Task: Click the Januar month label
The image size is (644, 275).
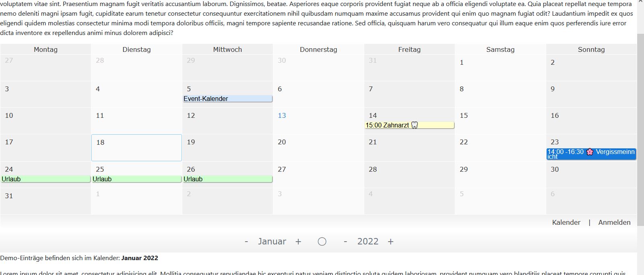Action: pos(272,242)
